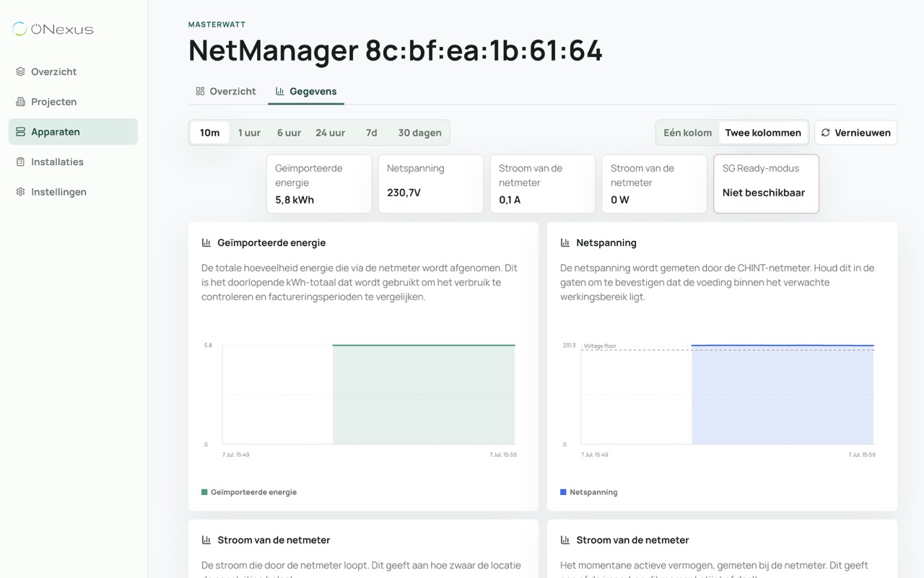This screenshot has width=924, height=578.
Task: Click the SG Ready-modus Niet beschikbaar card
Action: pyautogui.click(x=767, y=184)
